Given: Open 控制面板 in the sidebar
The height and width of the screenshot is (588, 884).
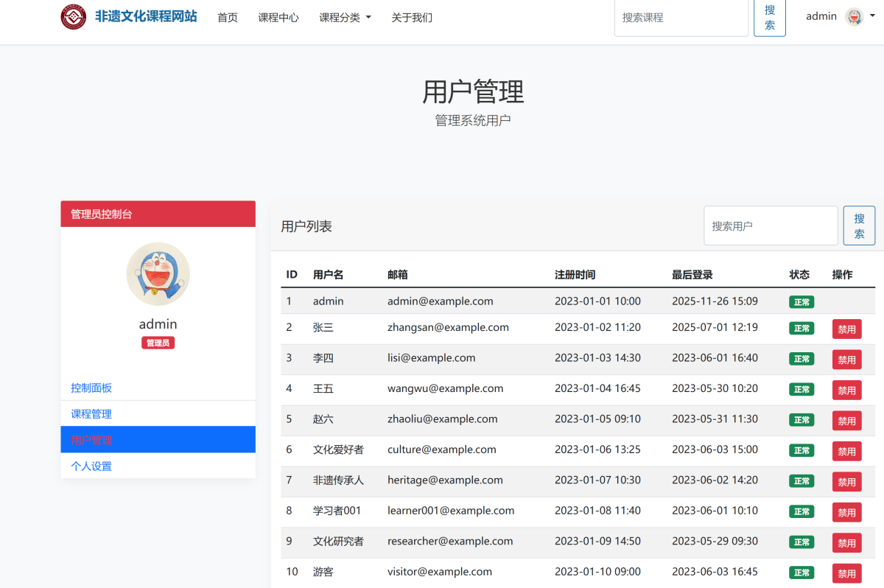Looking at the screenshot, I should point(91,388).
